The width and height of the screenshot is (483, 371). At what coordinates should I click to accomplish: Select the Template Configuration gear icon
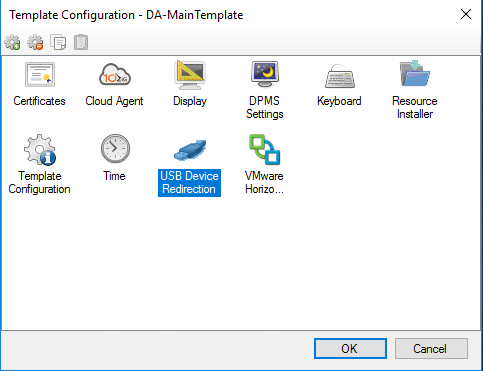coord(40,150)
